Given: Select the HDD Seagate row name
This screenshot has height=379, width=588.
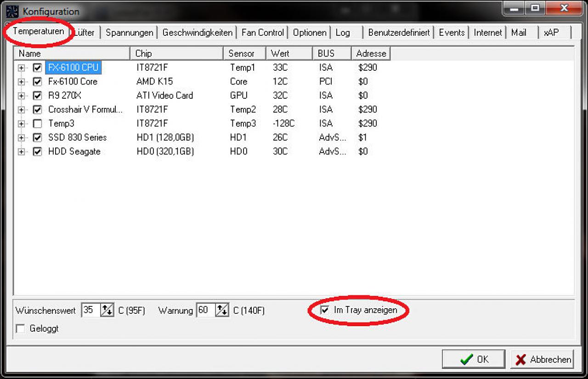Looking at the screenshot, I should click(74, 151).
